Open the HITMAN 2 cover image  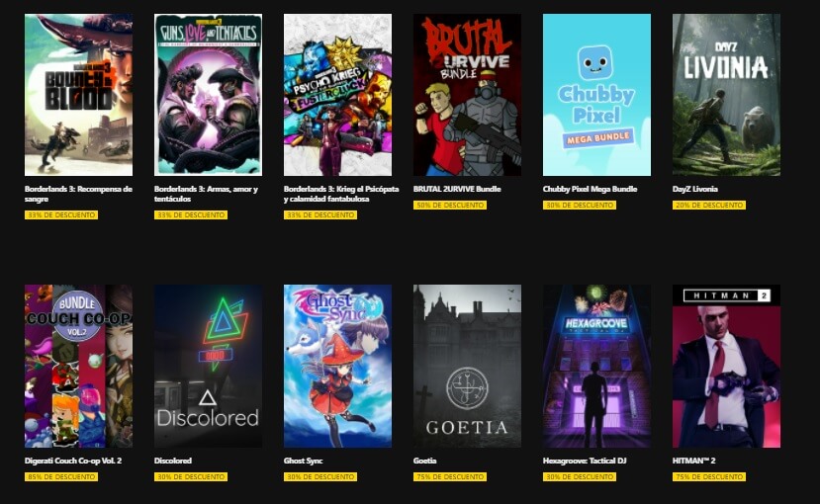coord(726,366)
